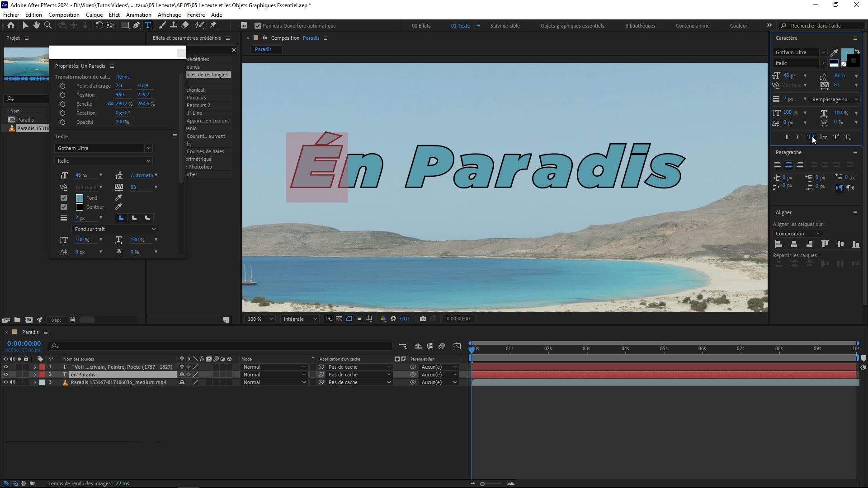Select the Selection arrow tool
The image size is (868, 488).
(25, 25)
